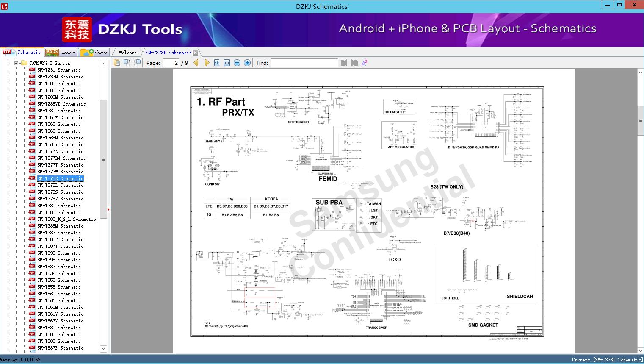This screenshot has width=644, height=364.
Task: Click the PDF icon beside SM-T550 Schematic
Action: 32,280
